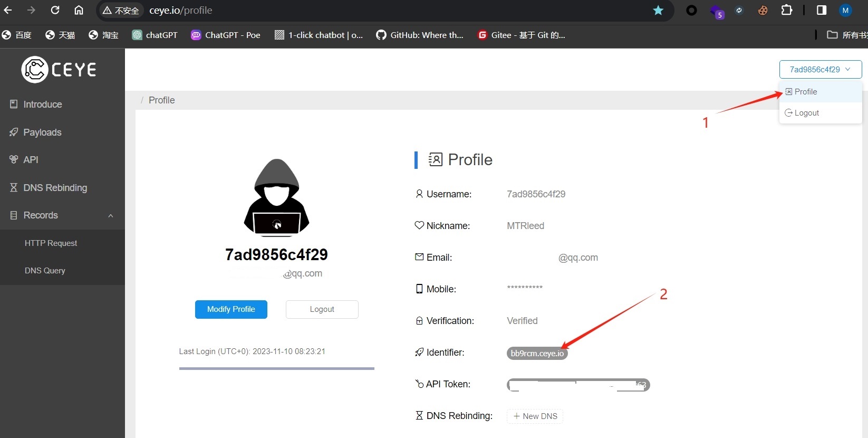Click the bookmark star icon
This screenshot has width=868, height=438.
click(658, 11)
